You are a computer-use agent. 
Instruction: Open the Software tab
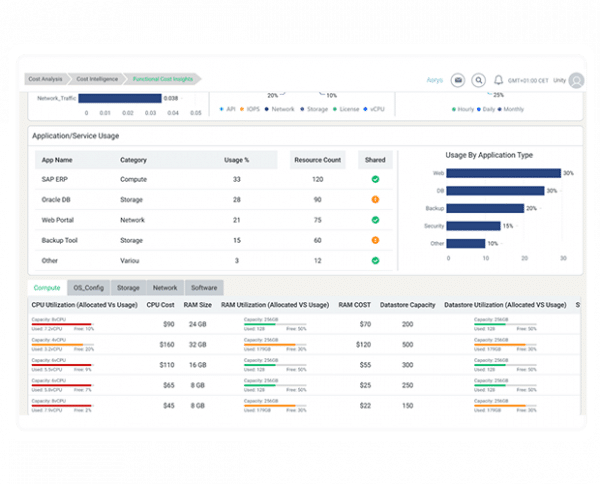coord(204,288)
